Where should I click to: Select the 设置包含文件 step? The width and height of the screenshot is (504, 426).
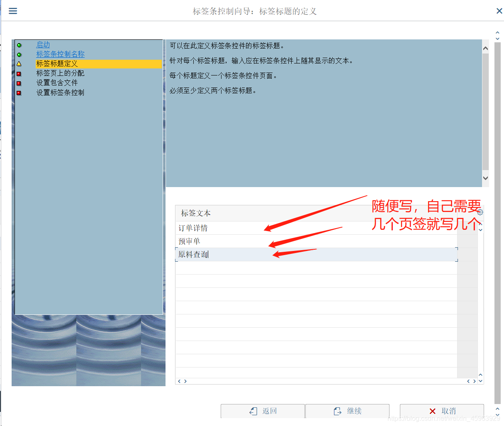(x=57, y=83)
